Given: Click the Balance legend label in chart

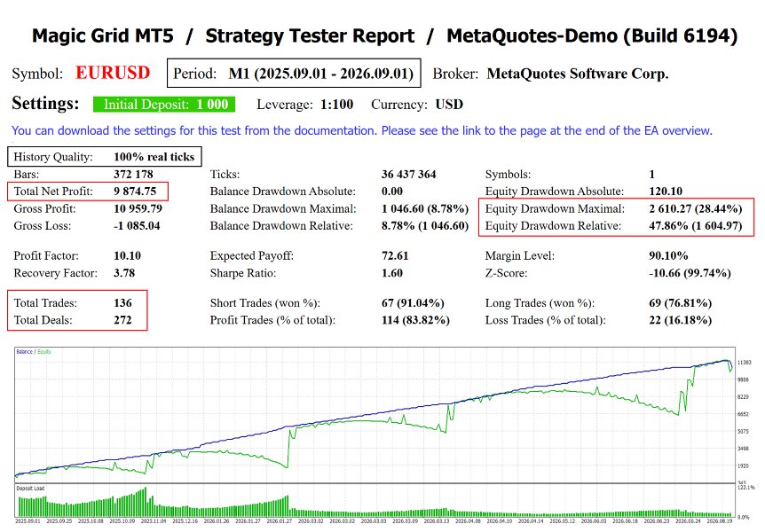Looking at the screenshot, I should tap(24, 352).
